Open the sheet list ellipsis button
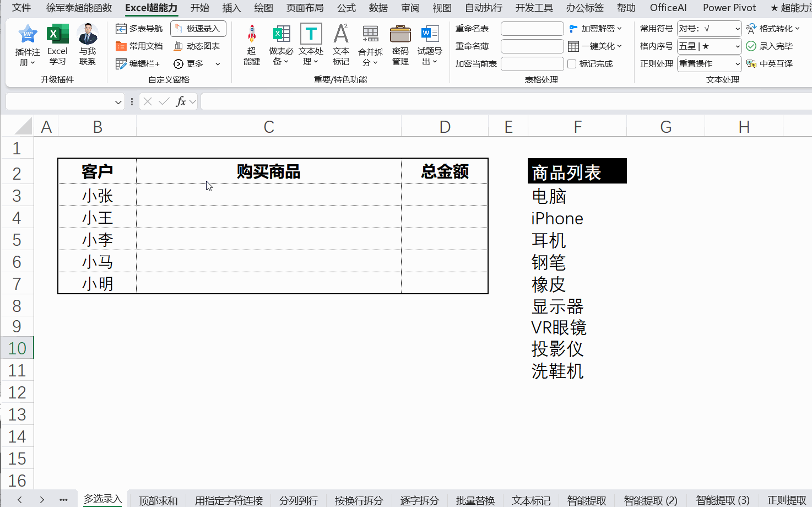The width and height of the screenshot is (812, 507). point(63,500)
